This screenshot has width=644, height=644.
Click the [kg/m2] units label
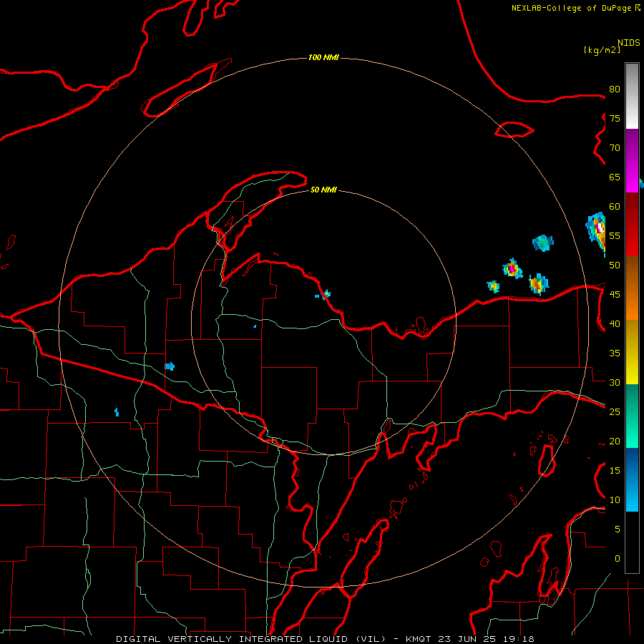(602, 50)
